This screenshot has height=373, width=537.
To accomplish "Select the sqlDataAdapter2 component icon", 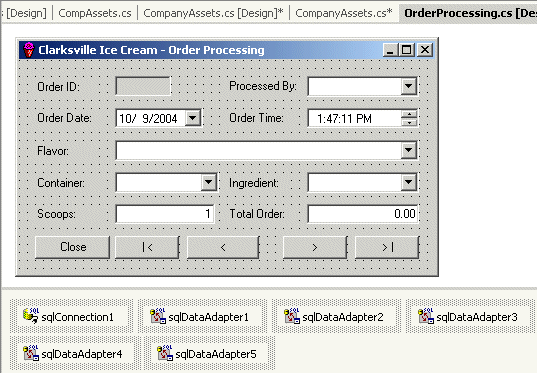I will coord(292,316).
